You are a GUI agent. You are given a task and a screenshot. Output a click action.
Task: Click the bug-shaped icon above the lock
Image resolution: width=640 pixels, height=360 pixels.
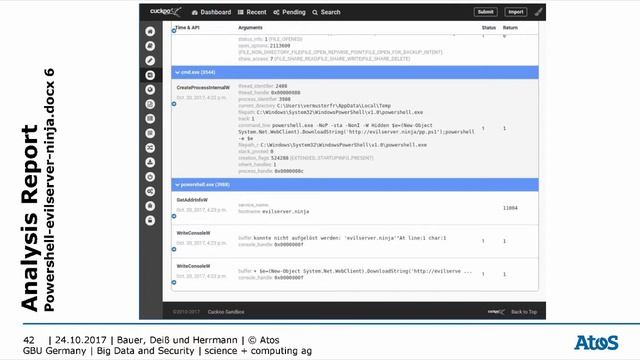[150, 206]
